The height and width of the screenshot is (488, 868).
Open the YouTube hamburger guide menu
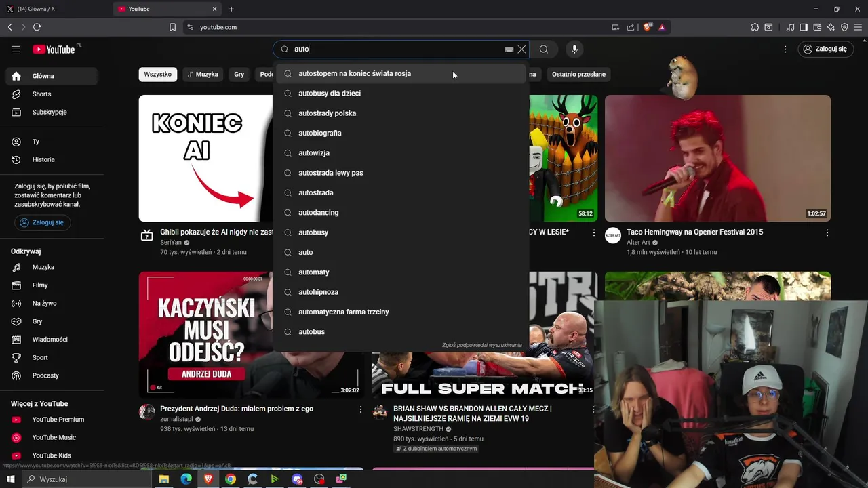[16, 49]
